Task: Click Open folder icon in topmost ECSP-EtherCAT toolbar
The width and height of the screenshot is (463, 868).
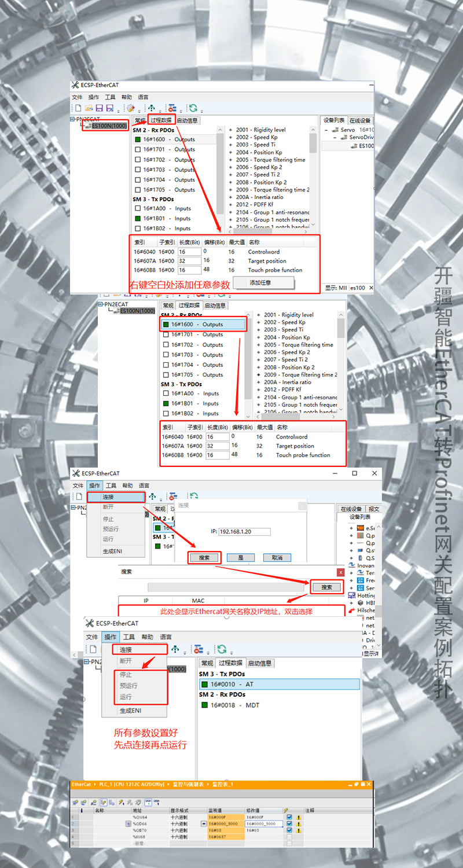Action: pyautogui.click(x=89, y=108)
